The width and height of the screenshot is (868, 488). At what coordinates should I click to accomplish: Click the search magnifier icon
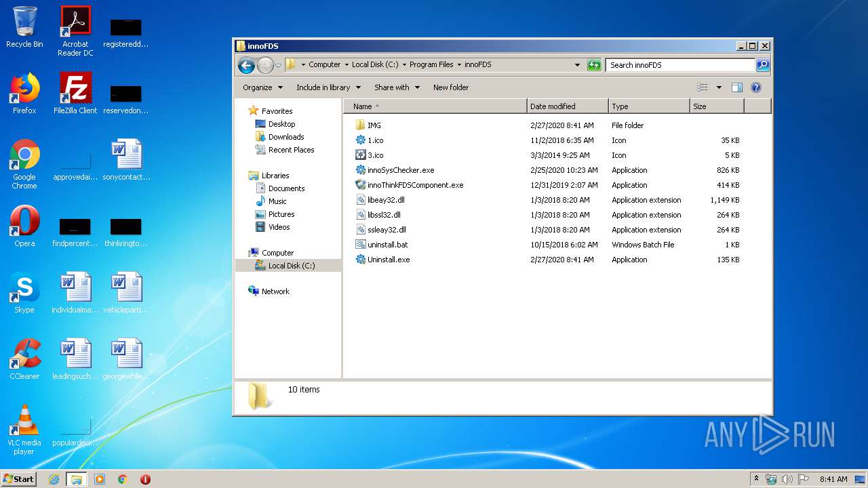pyautogui.click(x=763, y=65)
